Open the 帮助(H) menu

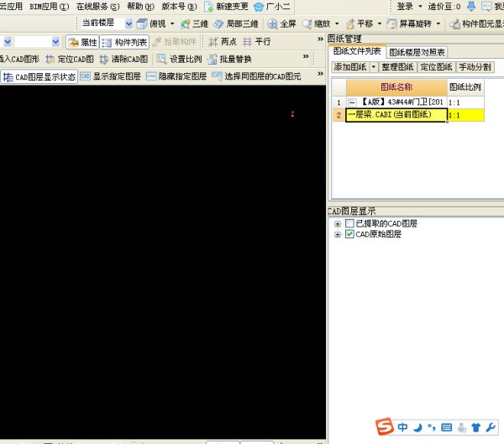point(140,6)
